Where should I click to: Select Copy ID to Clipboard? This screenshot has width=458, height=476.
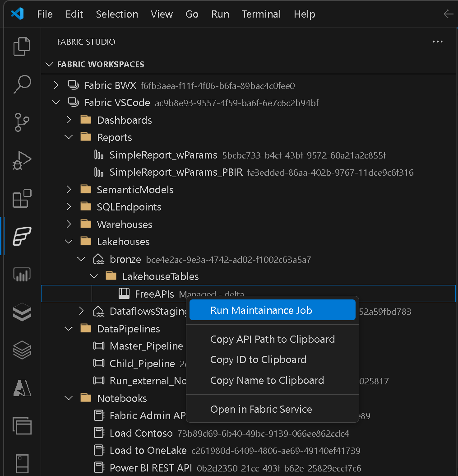pos(273,360)
